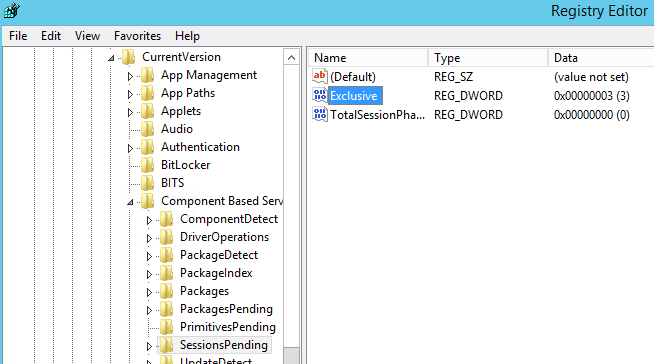Click the PackageDetect folder icon
654x364 pixels.
(x=166, y=255)
